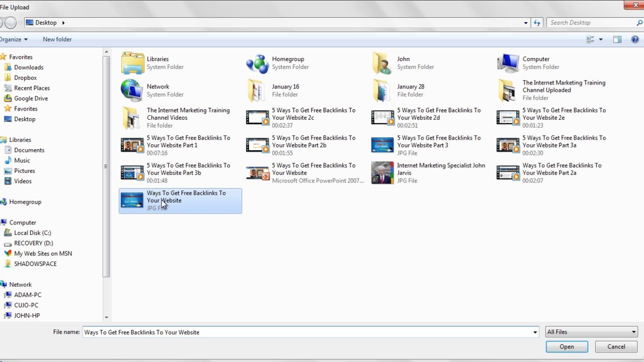Expand the Desktop breadcrumb arrow
This screenshot has width=644, height=362.
click(x=63, y=23)
